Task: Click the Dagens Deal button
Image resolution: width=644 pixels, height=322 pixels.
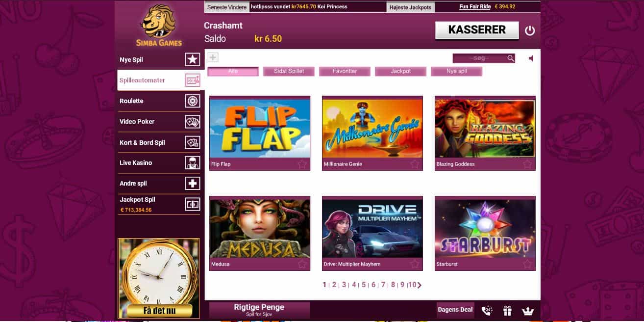Action: (x=455, y=310)
